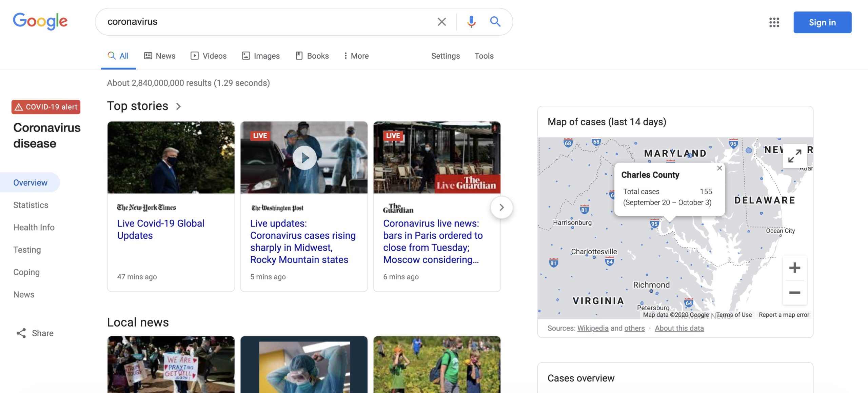Open Coping in the left sidebar

coord(26,272)
